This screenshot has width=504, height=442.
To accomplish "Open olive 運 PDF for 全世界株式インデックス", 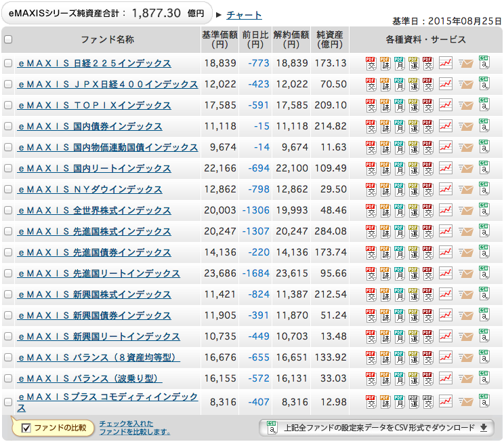I will click(413, 210).
